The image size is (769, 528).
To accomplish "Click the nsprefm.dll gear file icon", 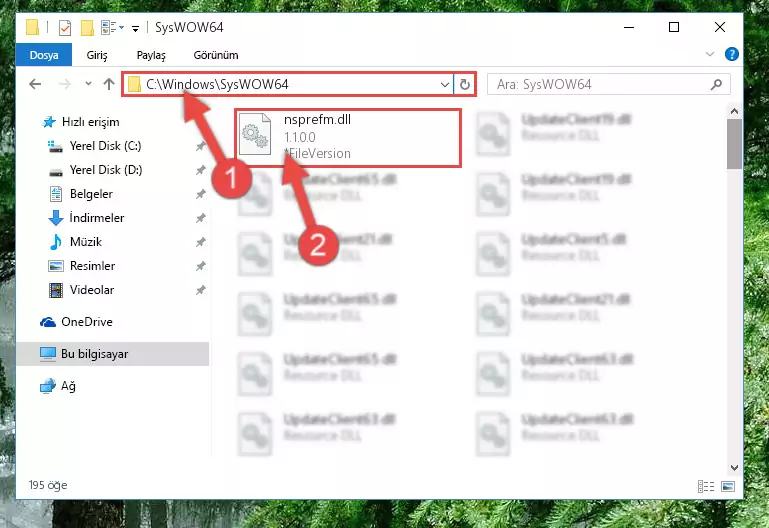I will pos(255,134).
